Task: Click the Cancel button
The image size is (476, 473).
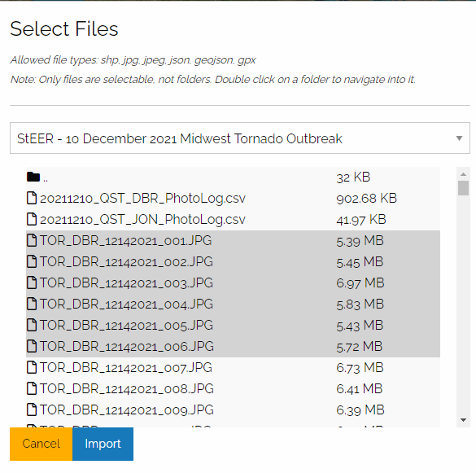Action: tap(41, 444)
